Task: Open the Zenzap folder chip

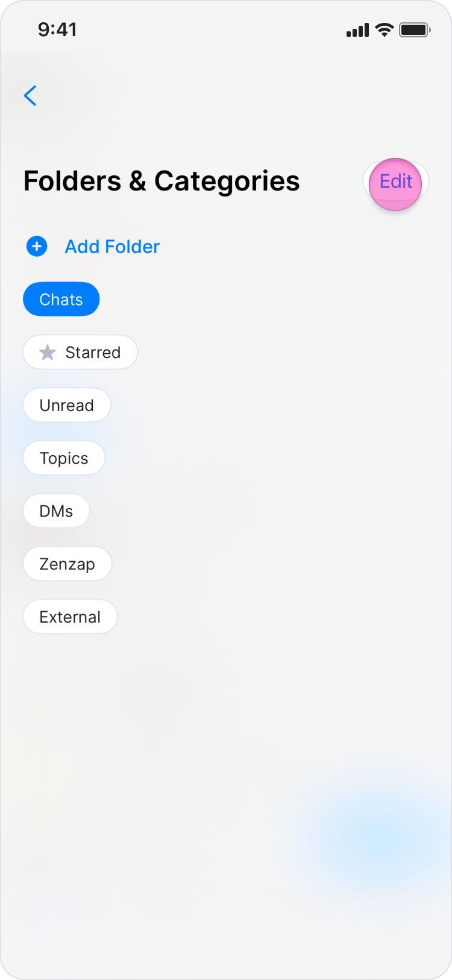Action: (67, 564)
